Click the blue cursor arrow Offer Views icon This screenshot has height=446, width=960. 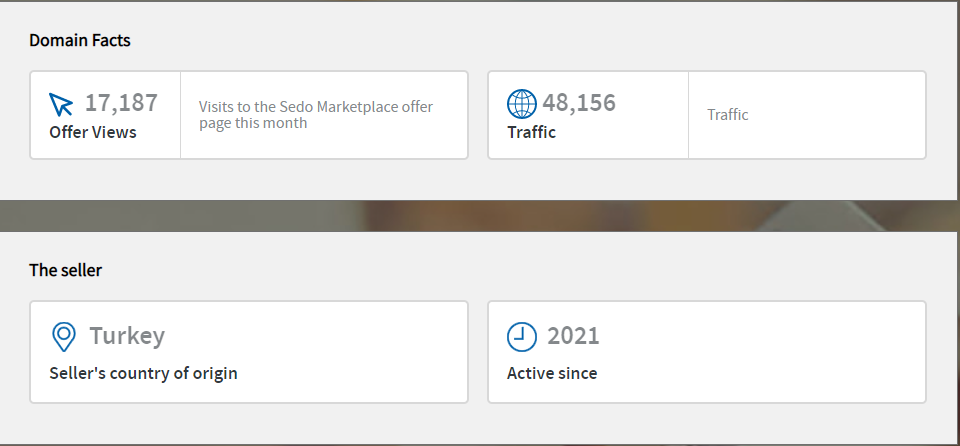[61, 104]
